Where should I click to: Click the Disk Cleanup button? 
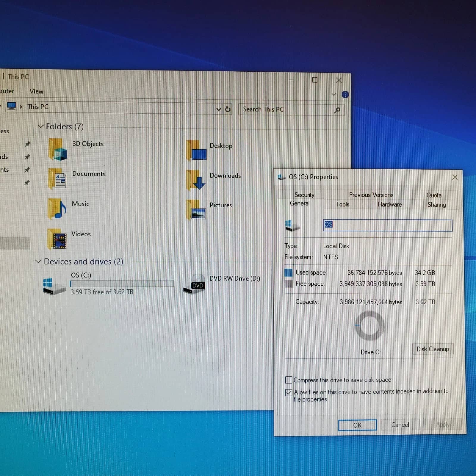click(x=433, y=349)
